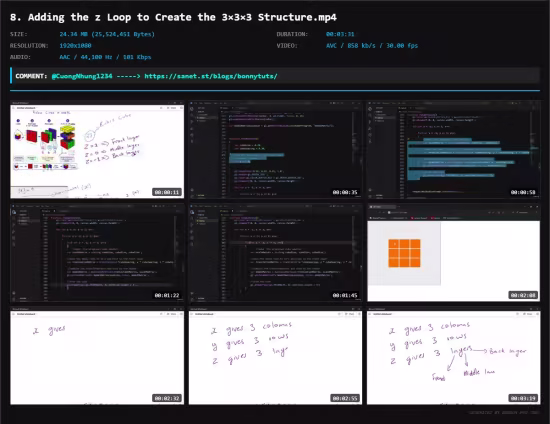Image resolution: width=550 pixels, height=424 pixels.
Task: Open the whiteboard thumbnail at 00:02:55
Action: (x=275, y=356)
